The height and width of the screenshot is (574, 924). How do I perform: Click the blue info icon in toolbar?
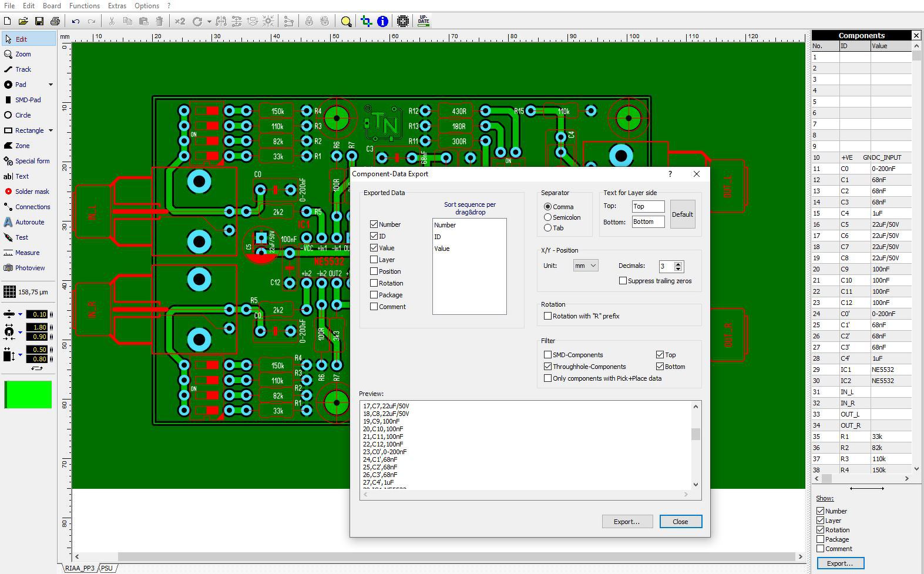(x=382, y=21)
